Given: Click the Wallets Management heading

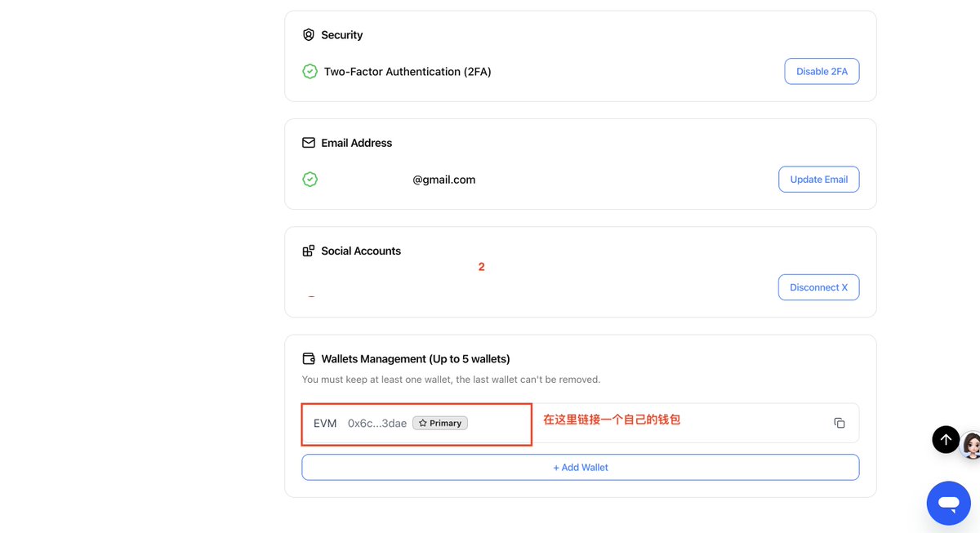Looking at the screenshot, I should click(x=416, y=359).
